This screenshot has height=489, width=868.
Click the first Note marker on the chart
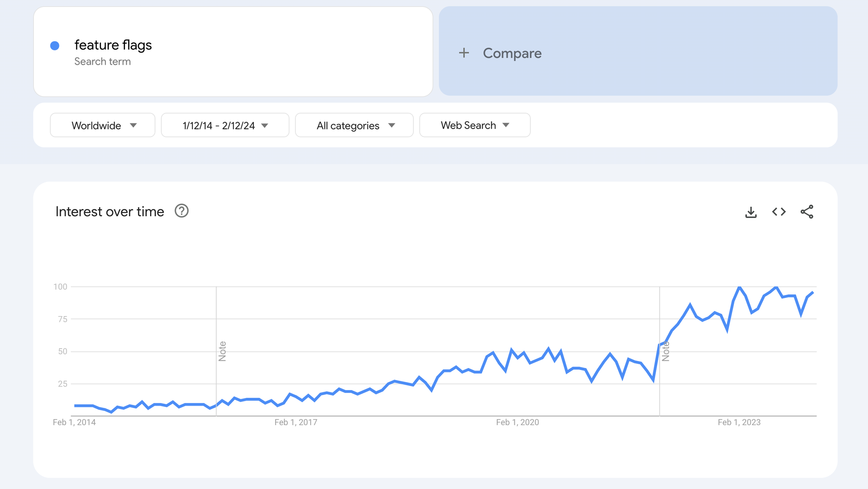pyautogui.click(x=222, y=351)
